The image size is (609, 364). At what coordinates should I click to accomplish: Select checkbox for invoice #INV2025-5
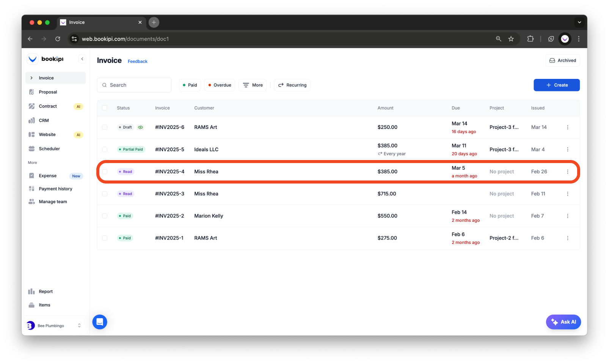(x=105, y=149)
